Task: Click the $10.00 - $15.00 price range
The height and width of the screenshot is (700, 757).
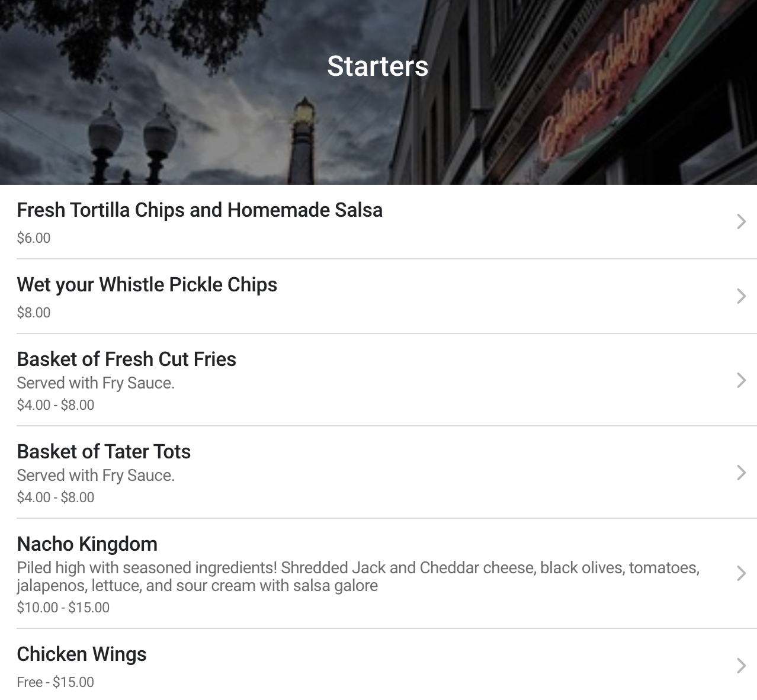Action: coord(63,608)
